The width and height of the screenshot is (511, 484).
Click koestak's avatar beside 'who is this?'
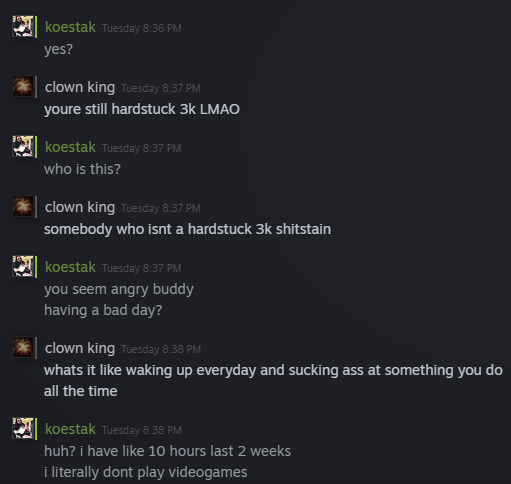[x=23, y=146]
